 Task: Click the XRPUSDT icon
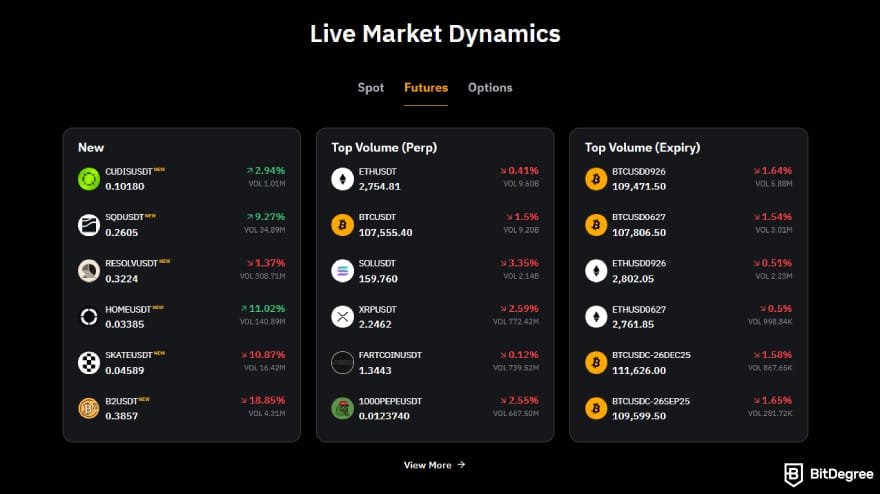(342, 317)
